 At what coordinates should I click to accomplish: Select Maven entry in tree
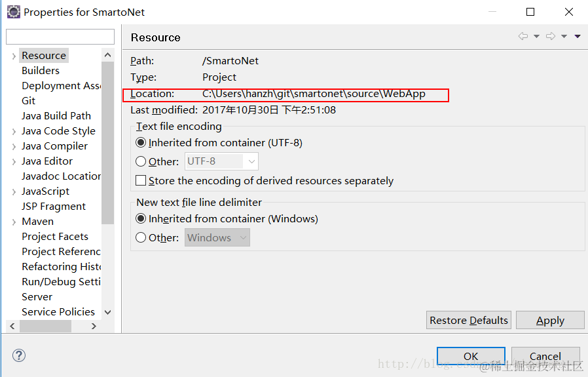(x=37, y=222)
